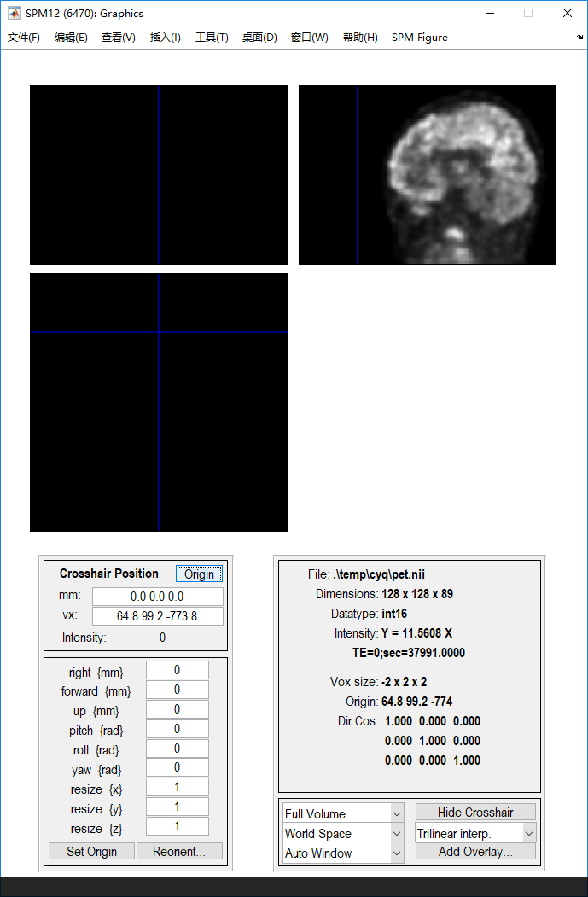
Task: Click the roll {rad} input field
Action: (x=178, y=748)
